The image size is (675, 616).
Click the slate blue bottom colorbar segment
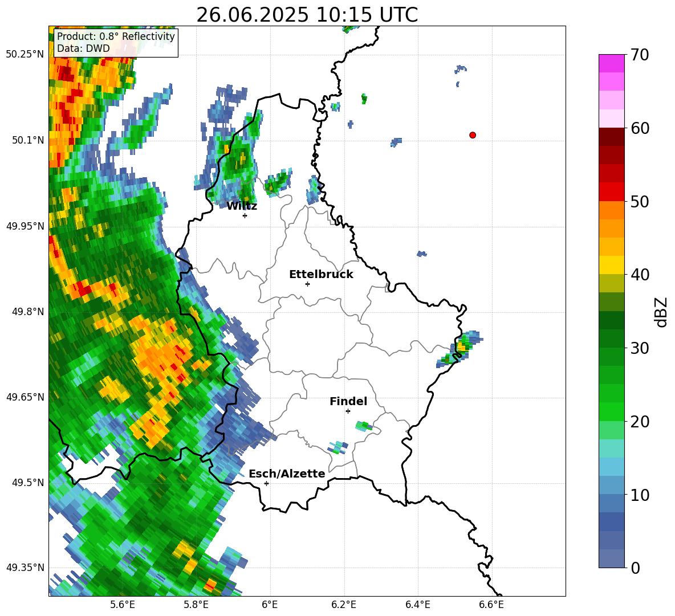[611, 559]
